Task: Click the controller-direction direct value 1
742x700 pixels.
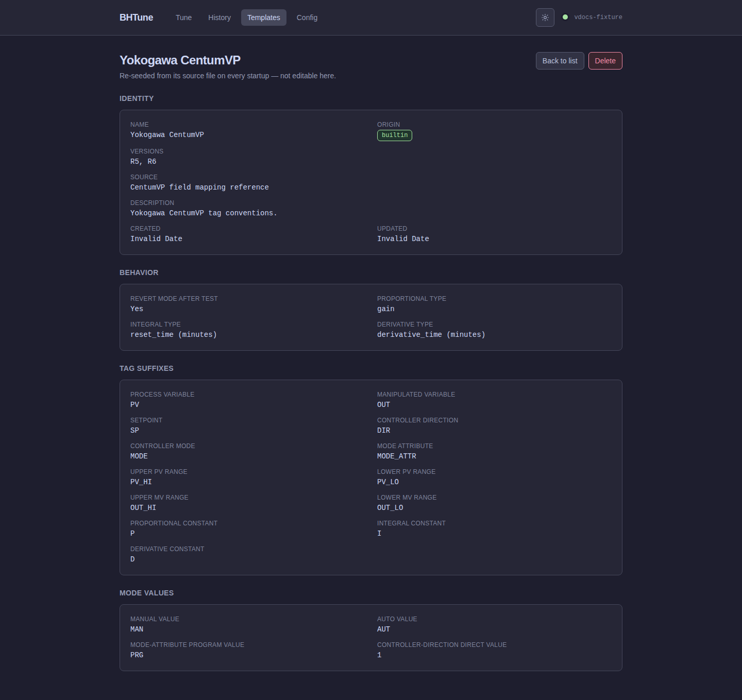Action: 379,655
